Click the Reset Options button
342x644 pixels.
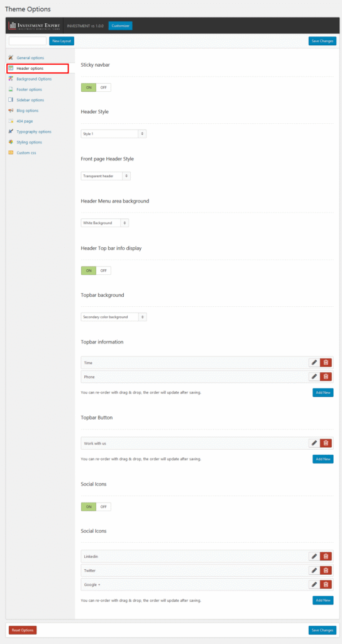click(x=23, y=630)
